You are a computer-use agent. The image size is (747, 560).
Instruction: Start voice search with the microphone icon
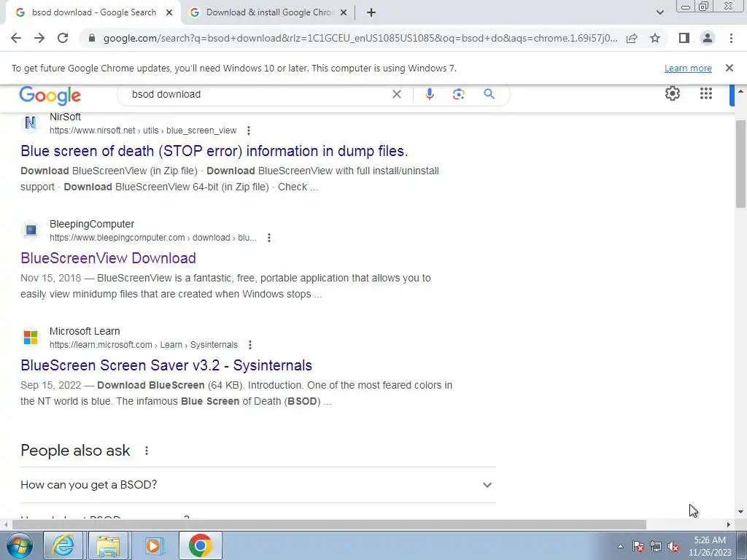coord(429,94)
